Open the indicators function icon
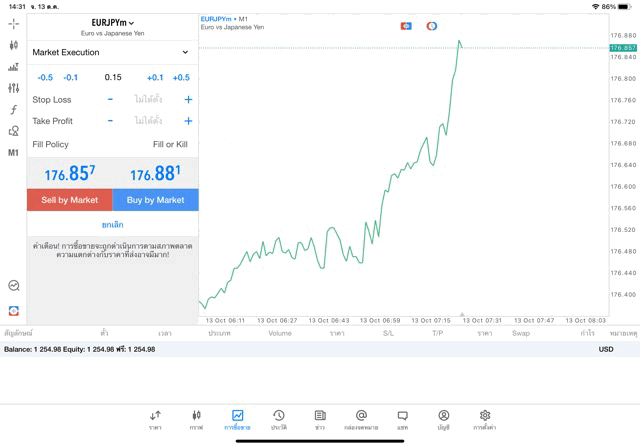 tap(13, 110)
